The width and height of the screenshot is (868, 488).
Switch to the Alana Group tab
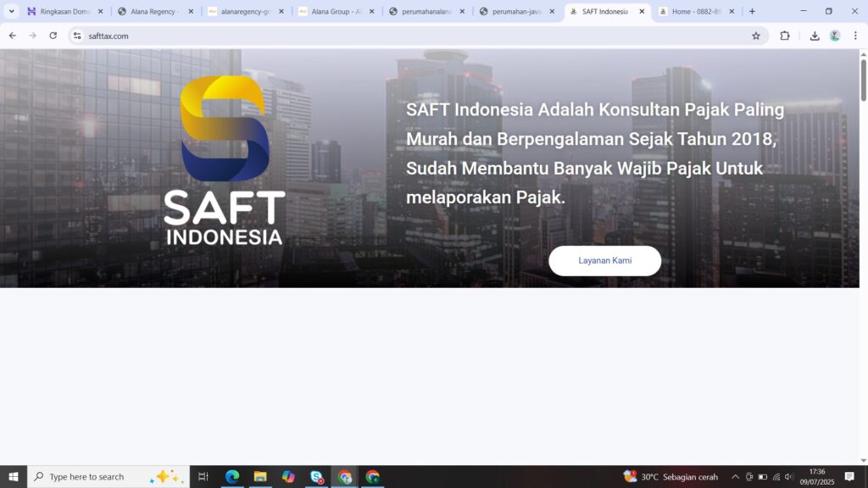(x=331, y=12)
